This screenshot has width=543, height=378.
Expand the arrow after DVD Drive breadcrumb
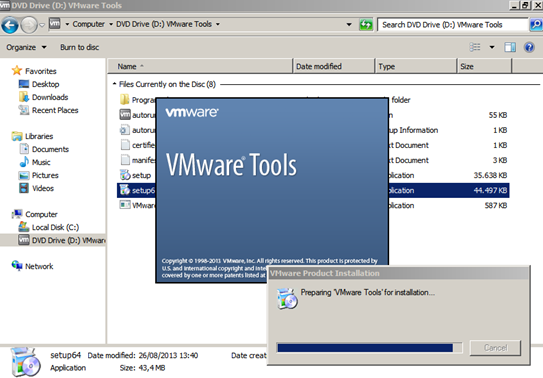click(218, 24)
